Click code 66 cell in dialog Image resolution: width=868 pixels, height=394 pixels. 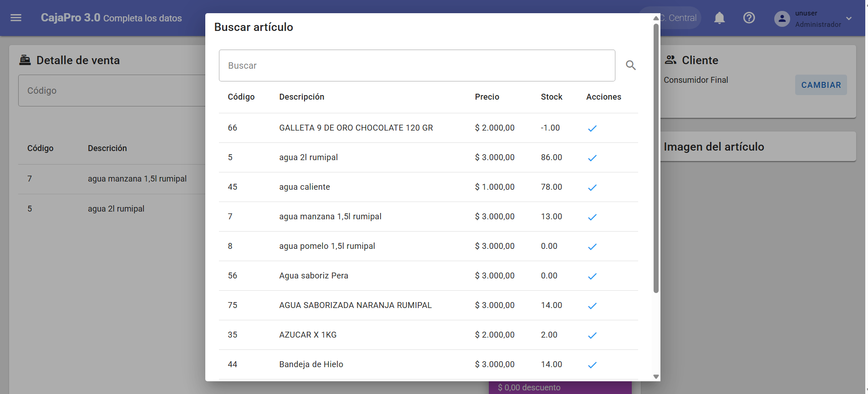point(233,128)
